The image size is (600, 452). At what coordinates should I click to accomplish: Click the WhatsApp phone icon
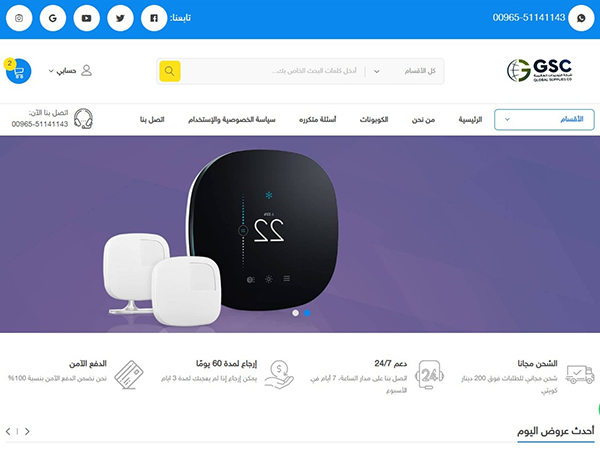581,18
